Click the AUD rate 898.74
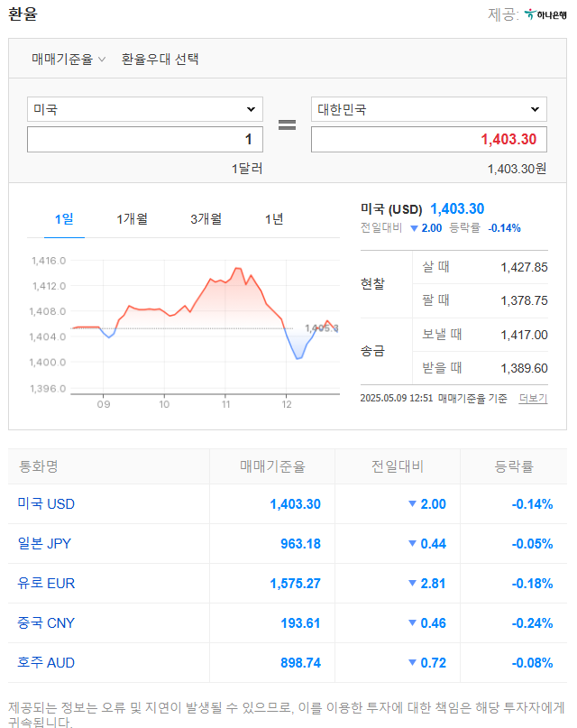Viewport: 577px width, 728px height. [300, 662]
